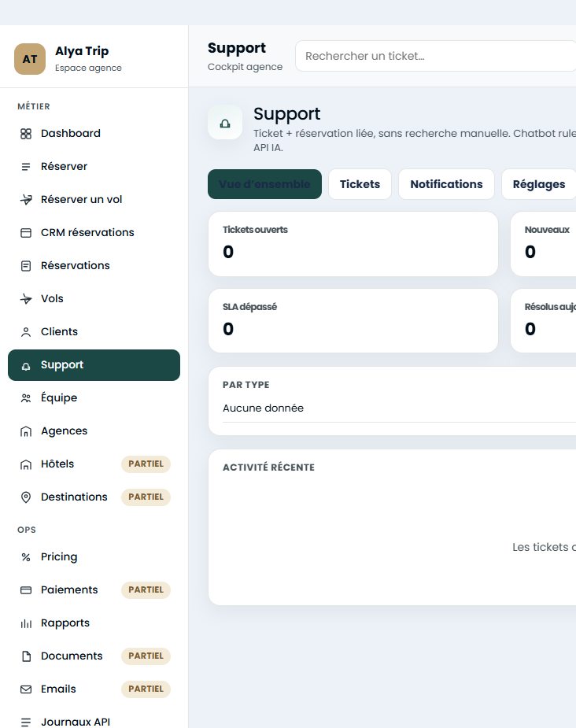Click the Documents PARTIEL badge
Image resolution: width=576 pixels, height=728 pixels.
(146, 656)
